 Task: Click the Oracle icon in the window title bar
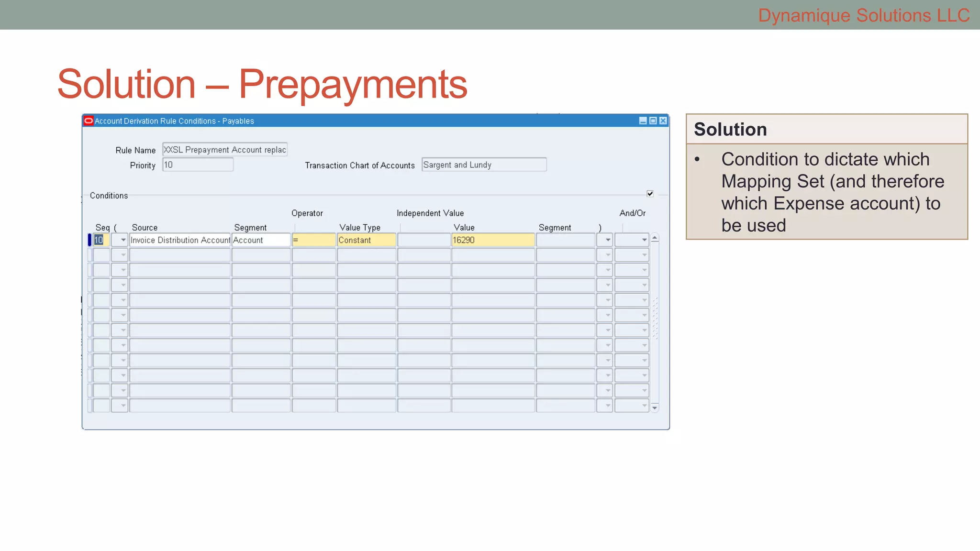89,121
